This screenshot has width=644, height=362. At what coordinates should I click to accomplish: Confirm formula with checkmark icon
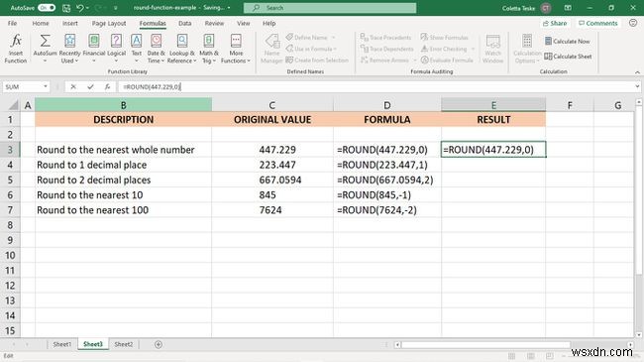click(90, 87)
